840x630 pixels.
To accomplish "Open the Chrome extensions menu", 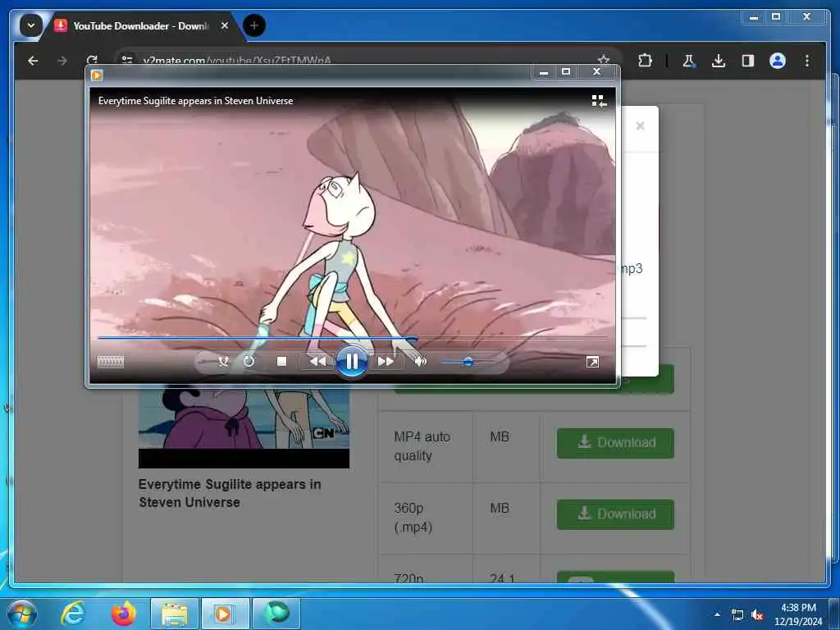I will point(645,61).
